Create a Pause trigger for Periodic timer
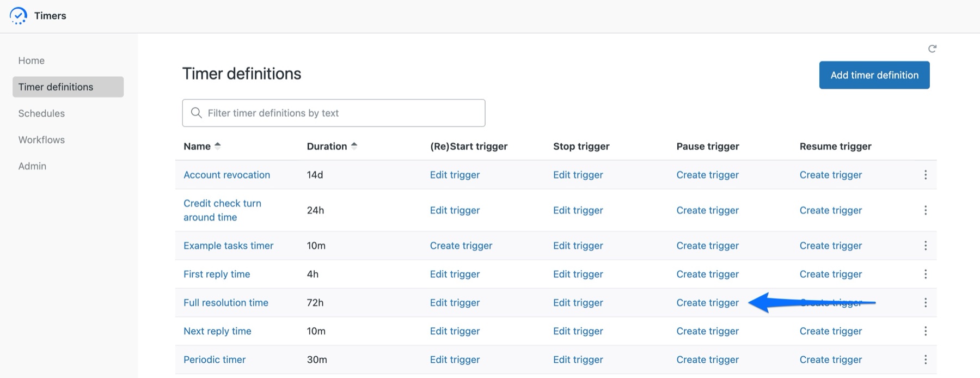980x378 pixels. coord(708,359)
